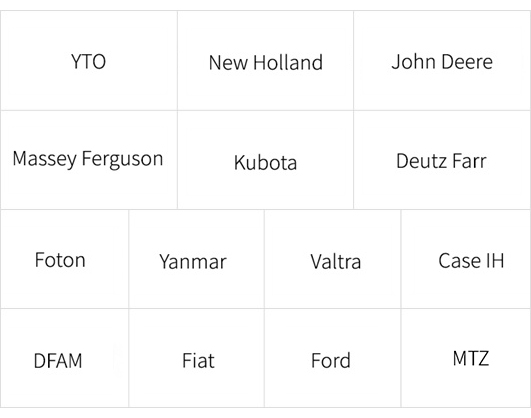Choose the Ford brand cell

(x=333, y=358)
